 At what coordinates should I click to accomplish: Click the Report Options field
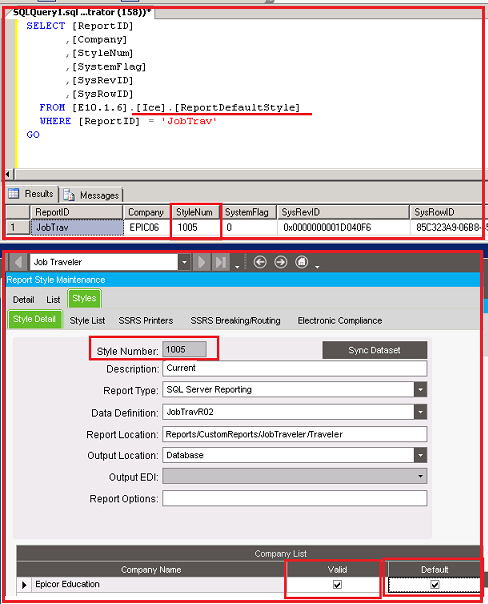pyautogui.click(x=295, y=498)
